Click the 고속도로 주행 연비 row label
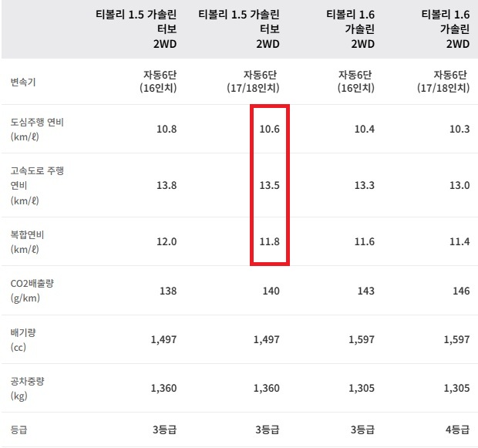Screen dimensions: 478x448 pyautogui.click(x=37, y=185)
